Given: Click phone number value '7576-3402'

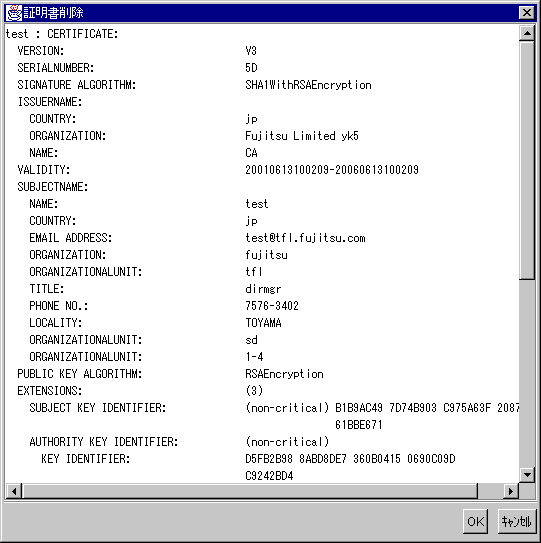Looking at the screenshot, I should click(x=272, y=306).
